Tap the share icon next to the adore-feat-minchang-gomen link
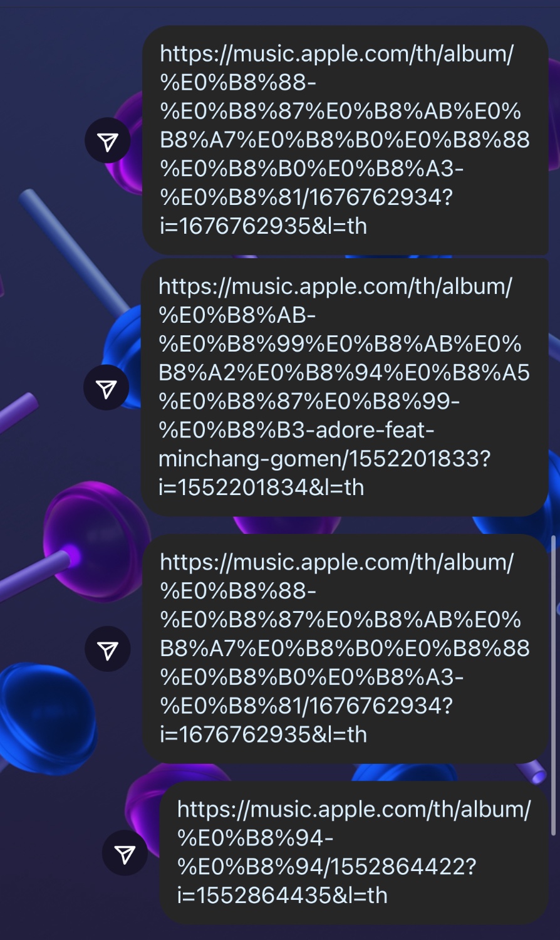This screenshot has width=560, height=940. [x=106, y=387]
